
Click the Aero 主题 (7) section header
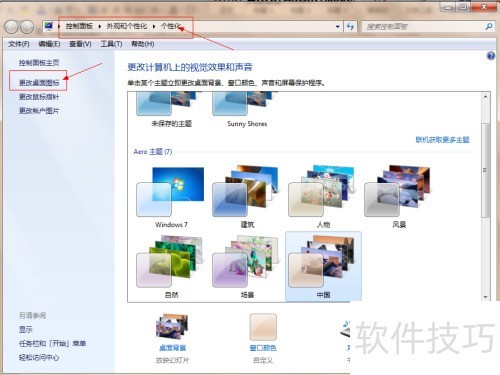pos(153,152)
